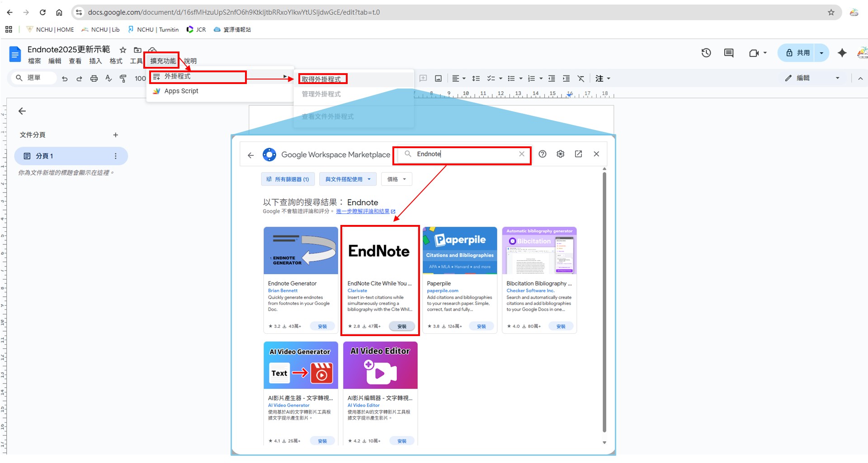The height and width of the screenshot is (463, 868).
Task: Open Marketplace settings gear icon
Action: point(560,154)
